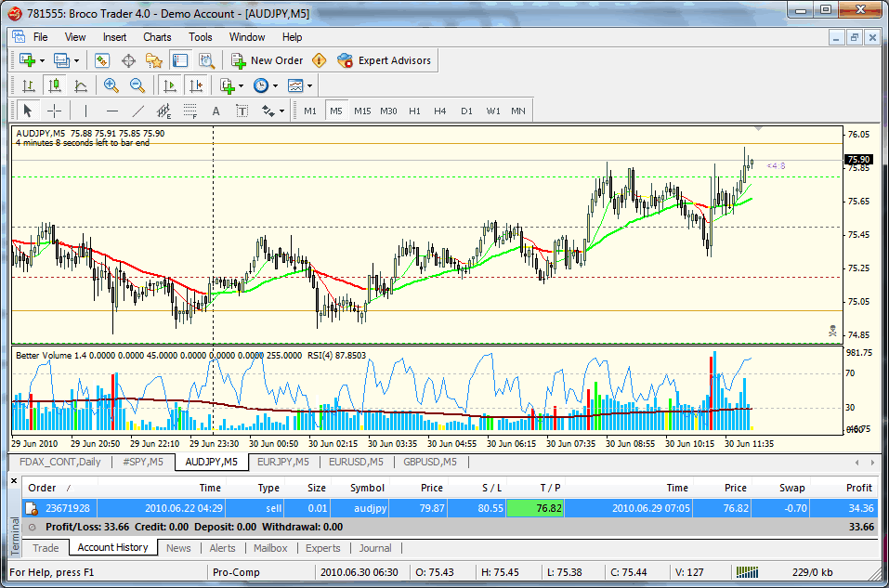Click the Expert Advisors button

click(x=385, y=60)
